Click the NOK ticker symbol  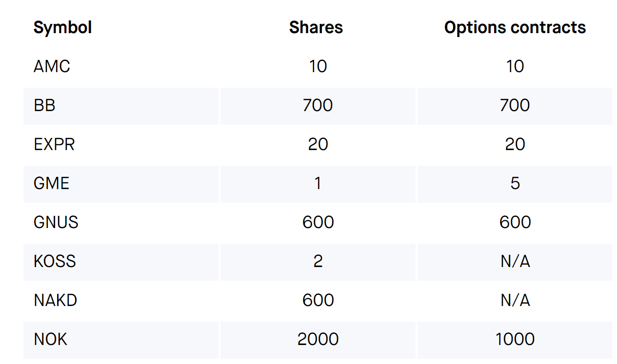click(50, 339)
